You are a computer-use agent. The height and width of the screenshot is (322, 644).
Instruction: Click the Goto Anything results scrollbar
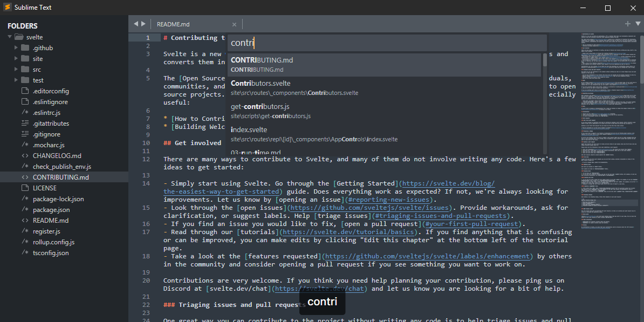[x=545, y=60]
